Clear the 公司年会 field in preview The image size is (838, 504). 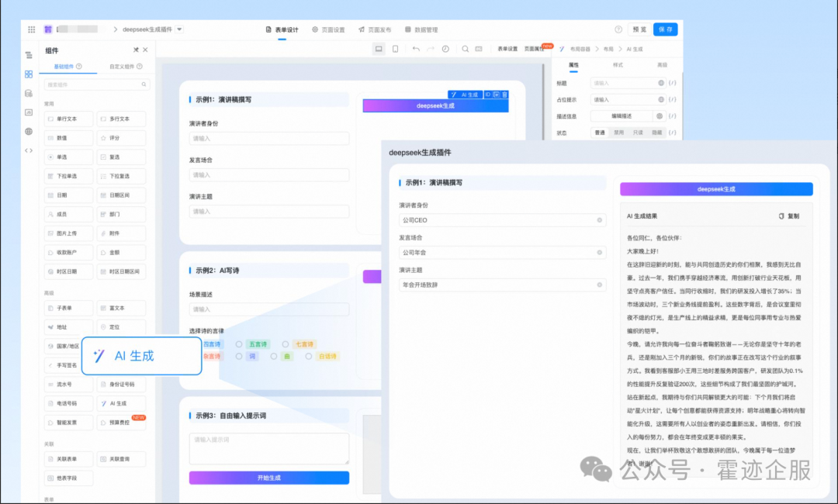coord(600,253)
